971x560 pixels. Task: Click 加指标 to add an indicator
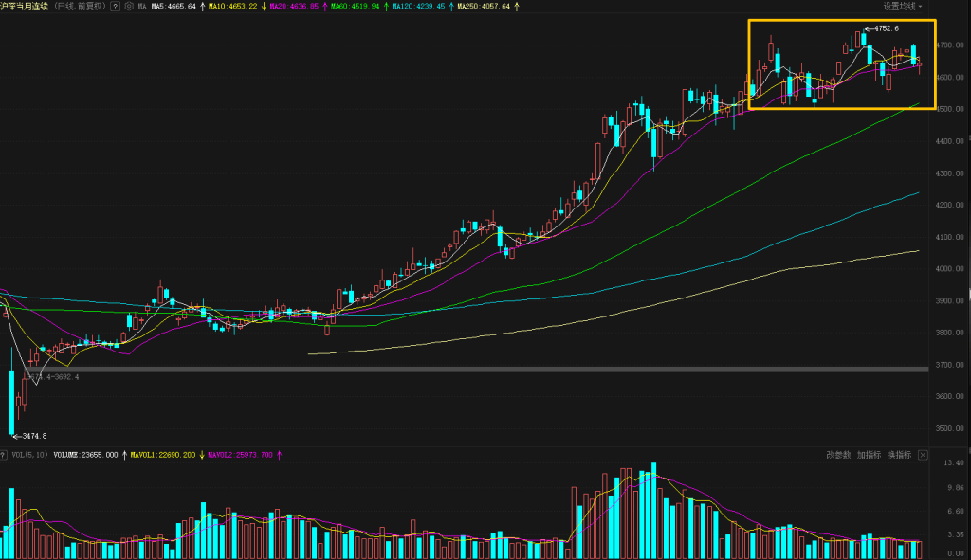(x=870, y=455)
